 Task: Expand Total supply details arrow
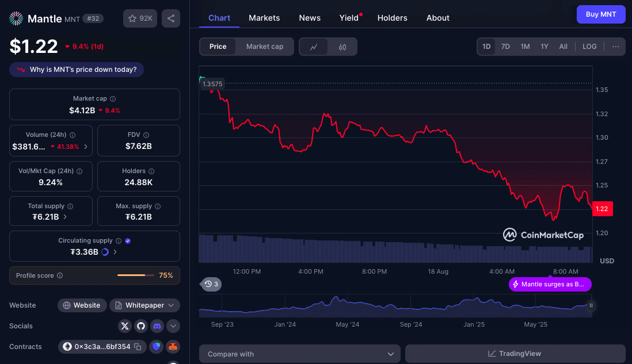coord(65,217)
